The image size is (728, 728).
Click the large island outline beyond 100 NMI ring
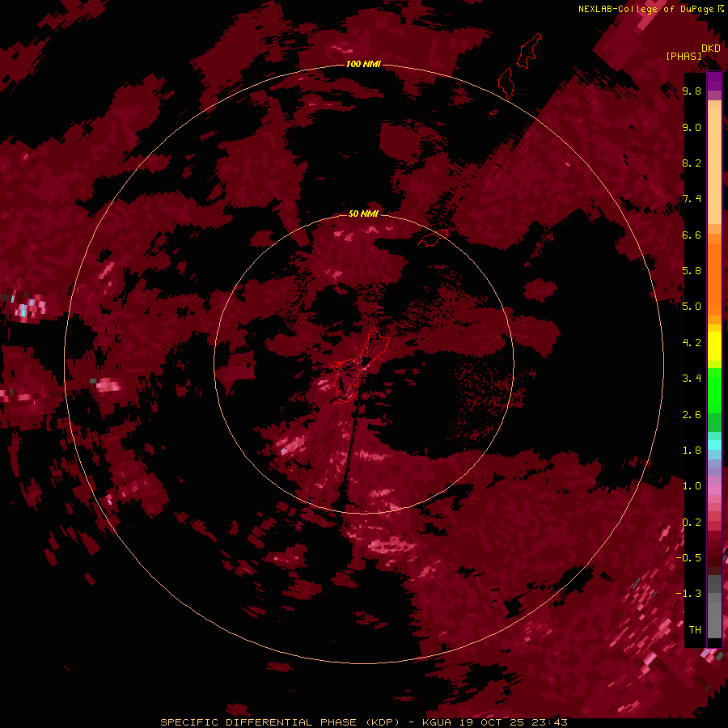point(528,51)
